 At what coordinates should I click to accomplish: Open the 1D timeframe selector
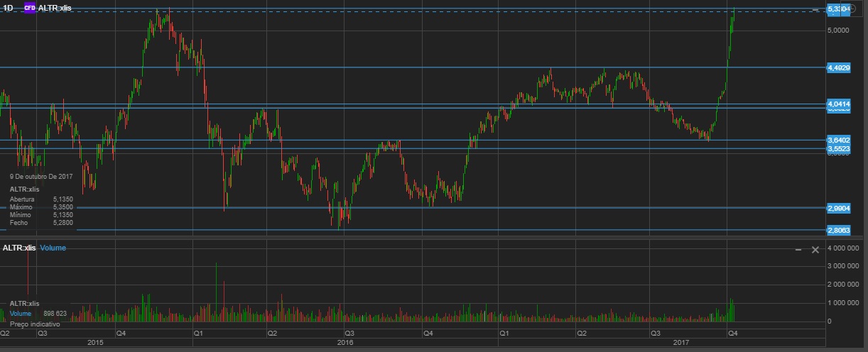[9, 8]
